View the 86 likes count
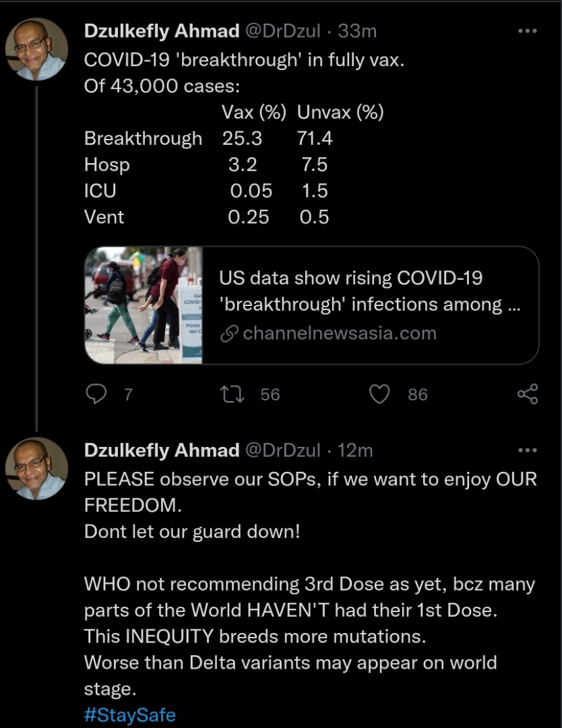Screen dimensions: 562x728 [418, 394]
